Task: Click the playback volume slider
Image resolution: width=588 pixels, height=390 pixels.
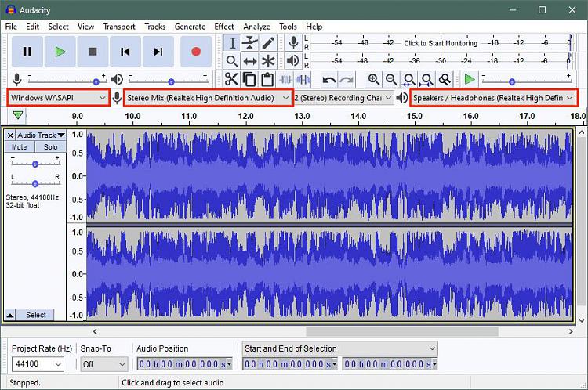Action: (x=169, y=81)
